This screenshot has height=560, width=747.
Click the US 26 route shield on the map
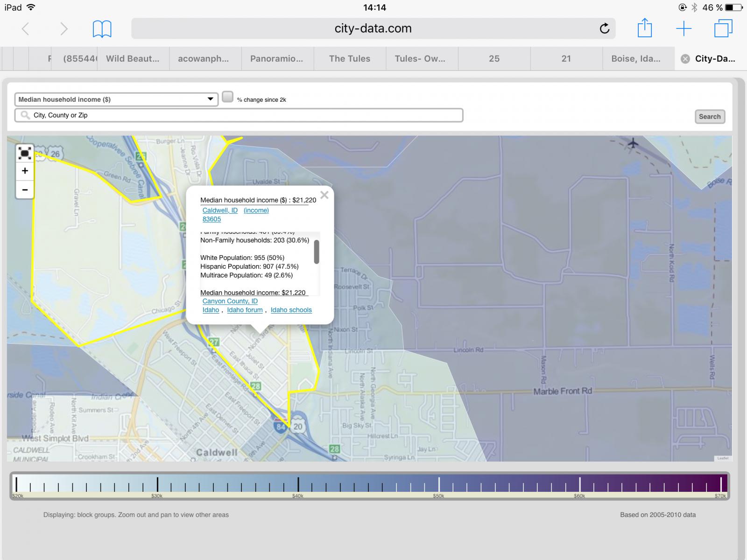pyautogui.click(x=55, y=154)
